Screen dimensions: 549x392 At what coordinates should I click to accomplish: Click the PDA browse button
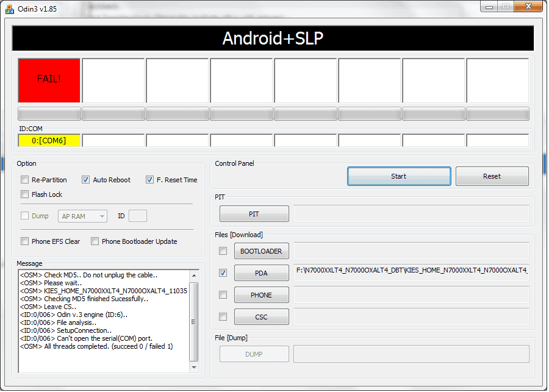click(262, 273)
